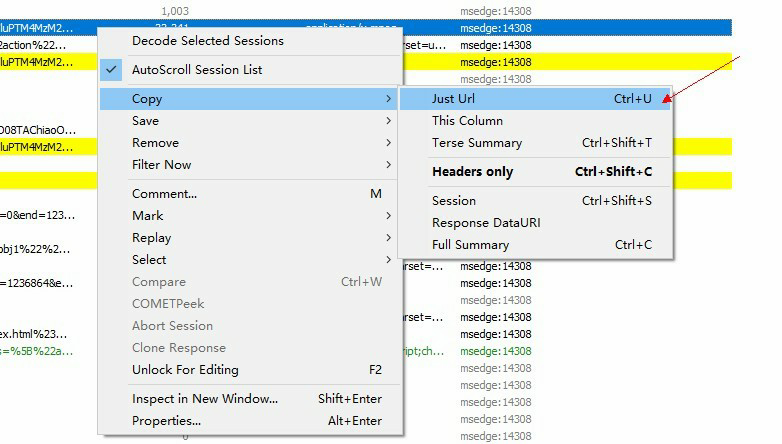Expand the Save submenu arrow
782x444 pixels.
388,121
